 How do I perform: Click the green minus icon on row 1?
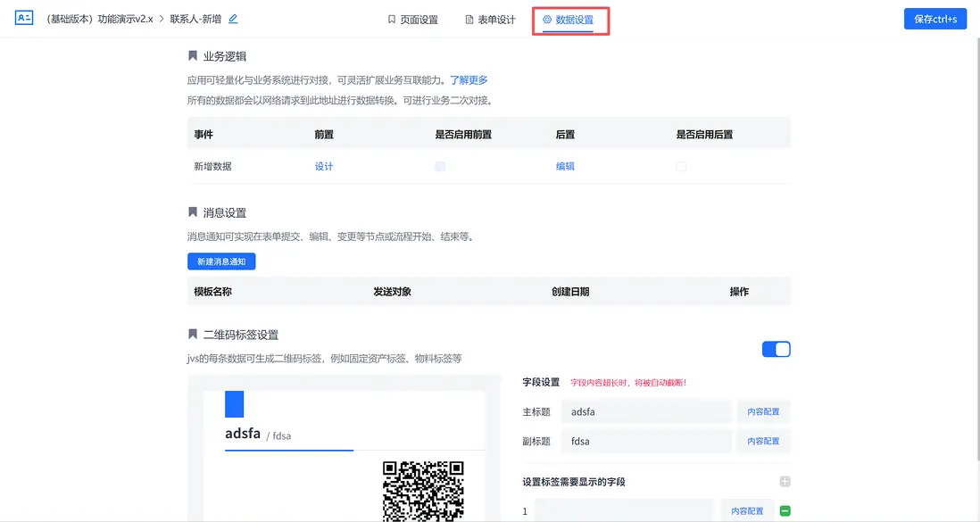tap(785, 510)
